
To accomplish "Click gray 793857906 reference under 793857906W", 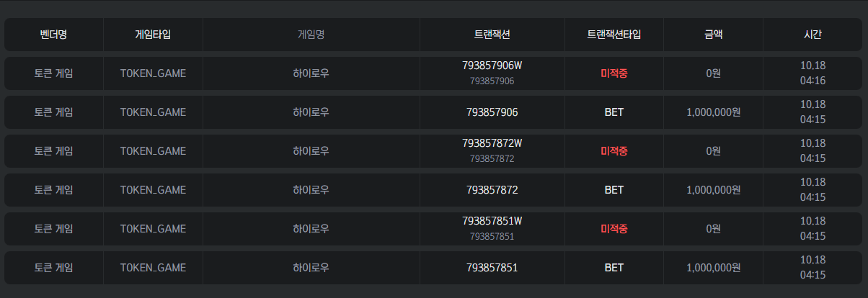I will pos(492,81).
